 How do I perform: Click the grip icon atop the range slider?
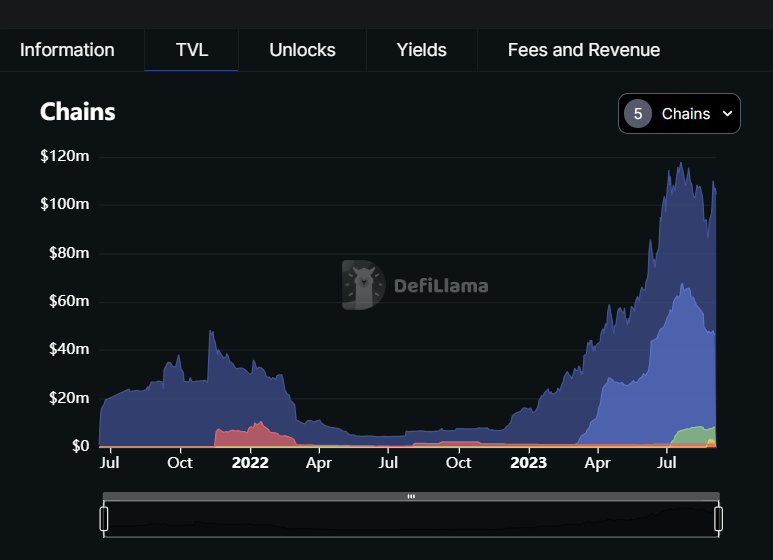[411, 496]
